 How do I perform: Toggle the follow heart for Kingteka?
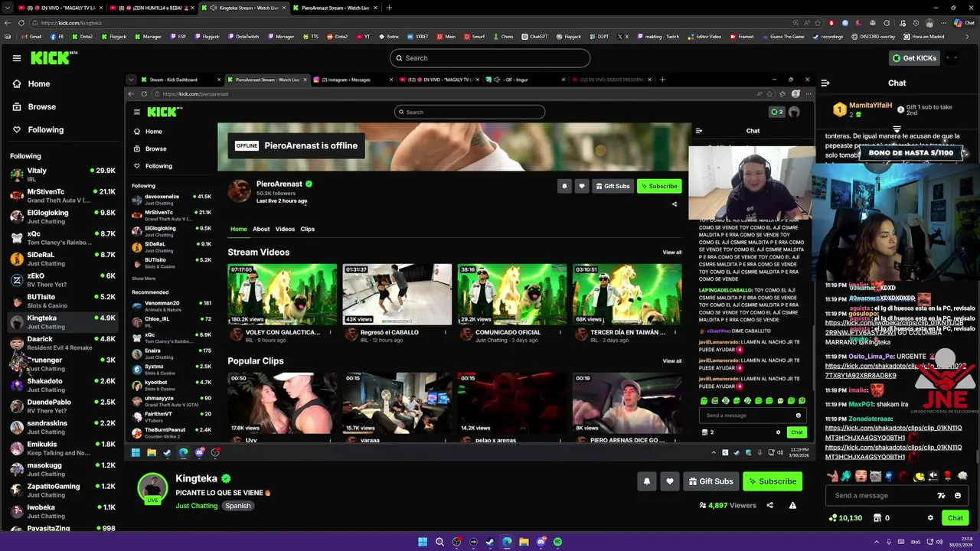coord(670,481)
